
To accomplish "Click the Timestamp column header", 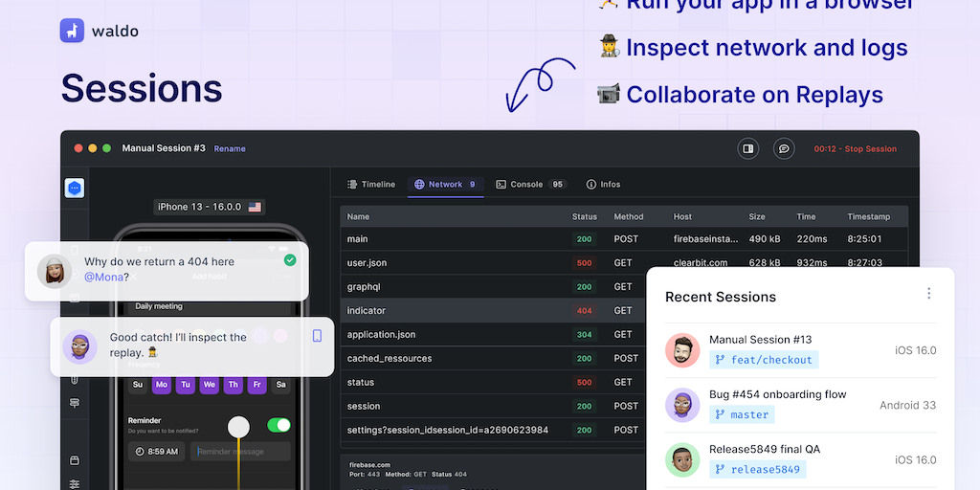I will click(869, 217).
